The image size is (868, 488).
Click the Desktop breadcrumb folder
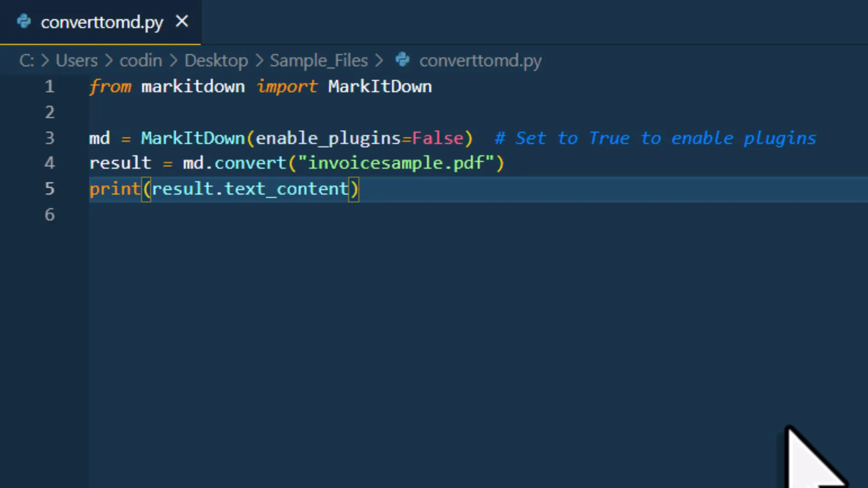pyautogui.click(x=216, y=61)
